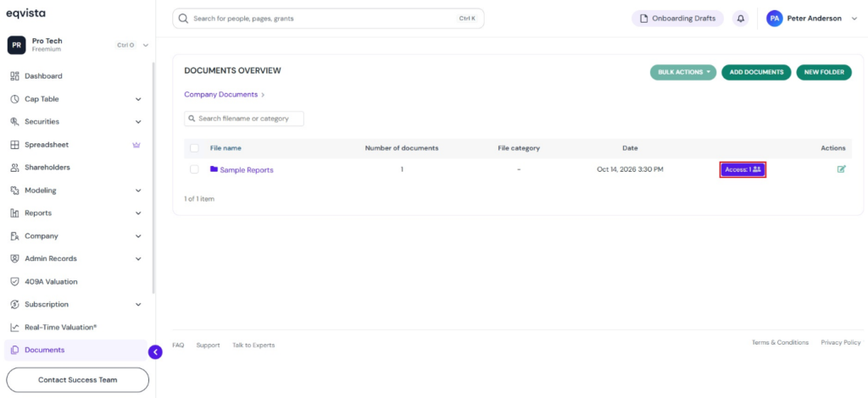Click the Company Documents breadcrumb
Viewport: 868px width, 398px height.
point(221,95)
